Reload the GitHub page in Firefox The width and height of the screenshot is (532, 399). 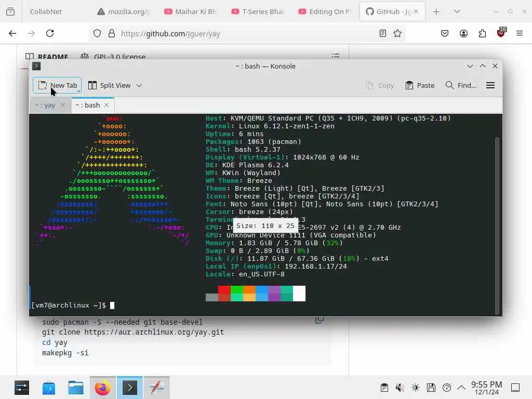click(x=50, y=33)
